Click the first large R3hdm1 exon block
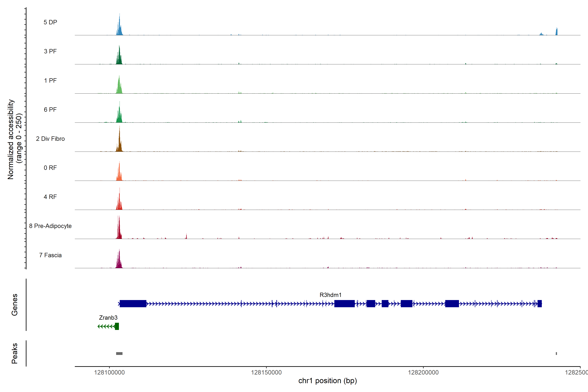 tap(133, 304)
